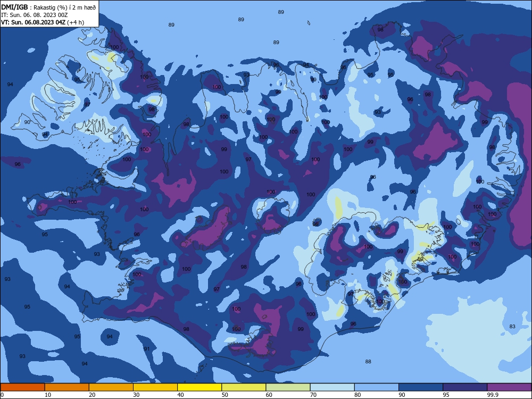This screenshot has width=532, height=399.
Task: Click the '60' legend tick label
Action: click(x=269, y=395)
